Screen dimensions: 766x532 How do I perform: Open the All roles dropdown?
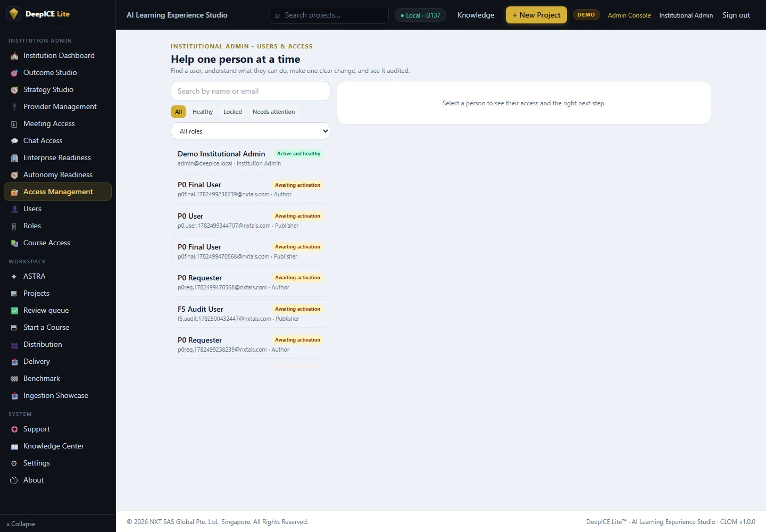point(251,131)
